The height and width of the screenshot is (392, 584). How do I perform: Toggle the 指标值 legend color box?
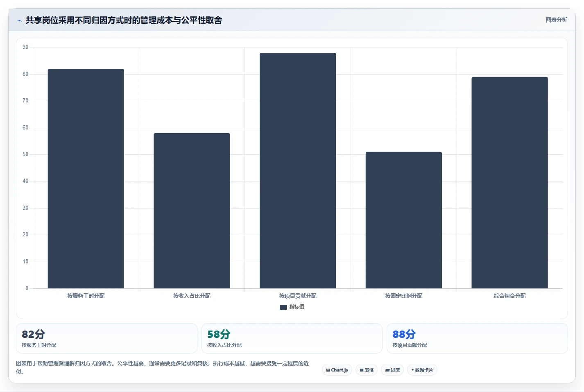click(x=283, y=307)
